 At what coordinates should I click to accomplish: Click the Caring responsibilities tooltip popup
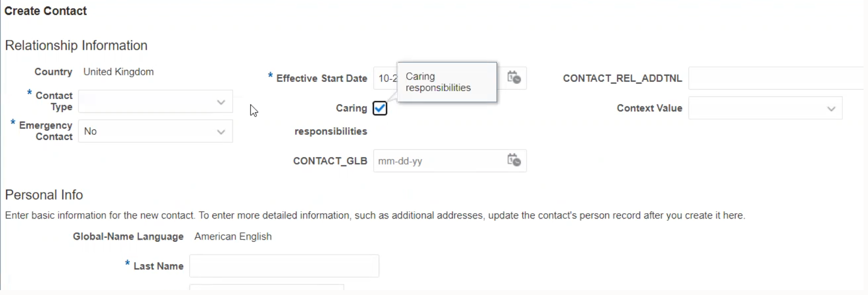pos(446,82)
